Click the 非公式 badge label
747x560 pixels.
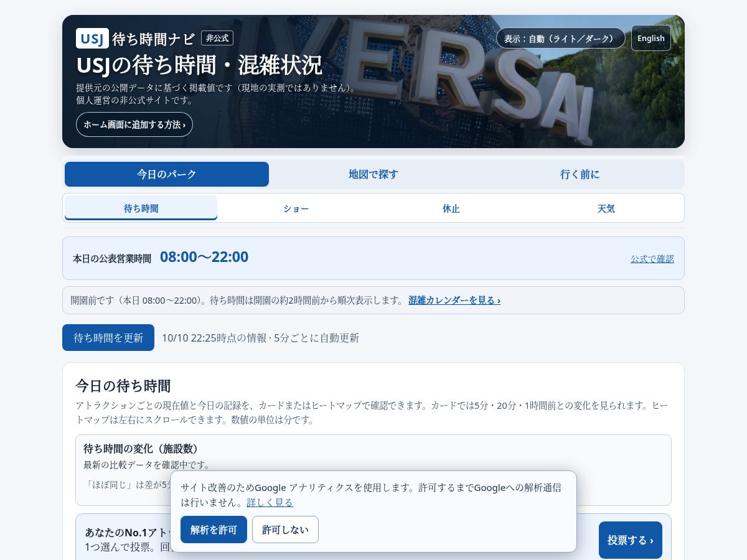click(x=217, y=38)
